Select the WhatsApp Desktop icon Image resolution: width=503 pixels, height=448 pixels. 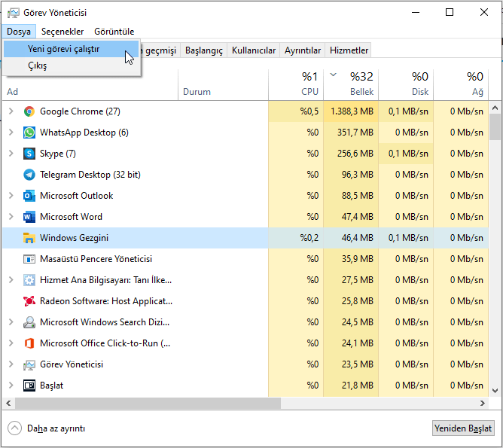pyautogui.click(x=29, y=133)
